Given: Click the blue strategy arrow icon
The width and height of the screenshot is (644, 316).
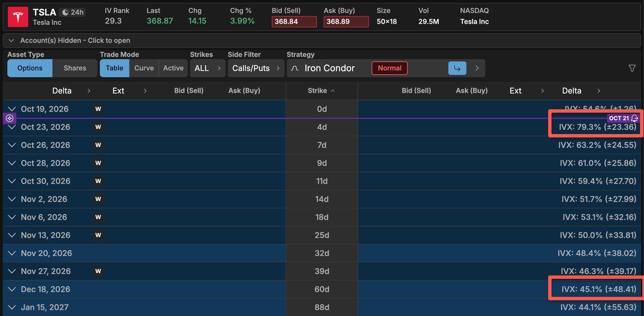Looking at the screenshot, I should pos(457,68).
